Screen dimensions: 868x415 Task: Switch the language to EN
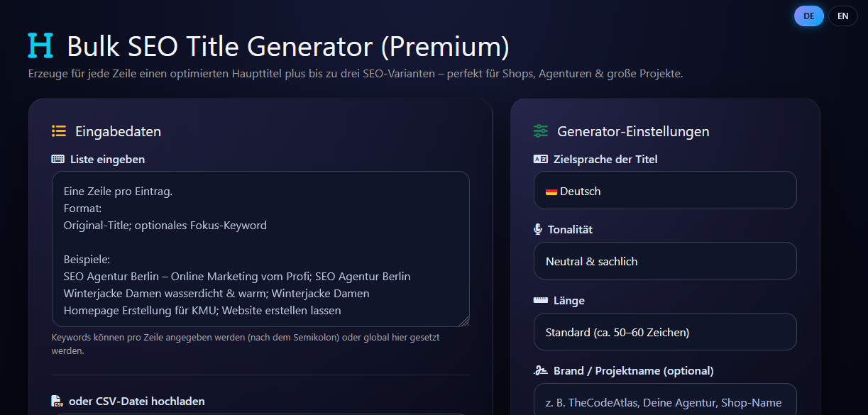coord(842,16)
